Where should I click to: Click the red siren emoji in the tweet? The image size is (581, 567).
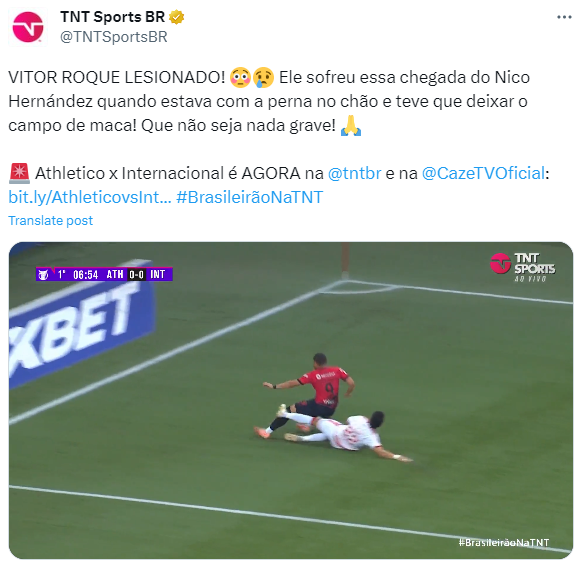pos(19,173)
